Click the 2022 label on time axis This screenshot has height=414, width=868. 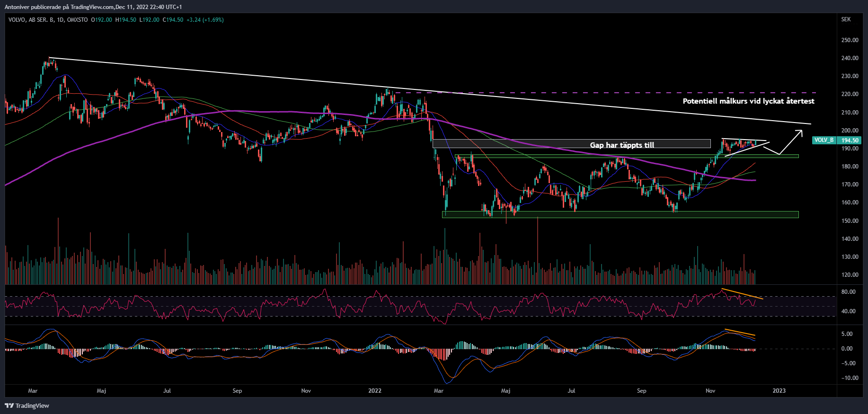coord(374,391)
